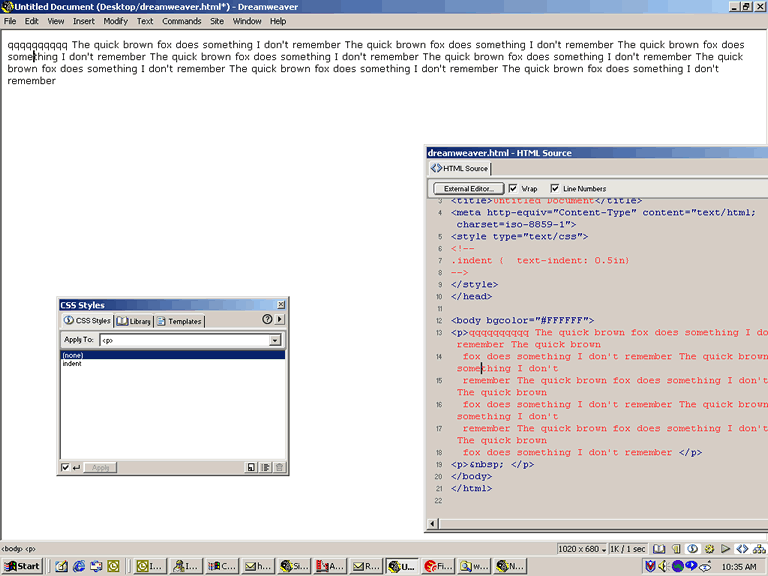Open the View menu
768x576 pixels.
pos(55,21)
